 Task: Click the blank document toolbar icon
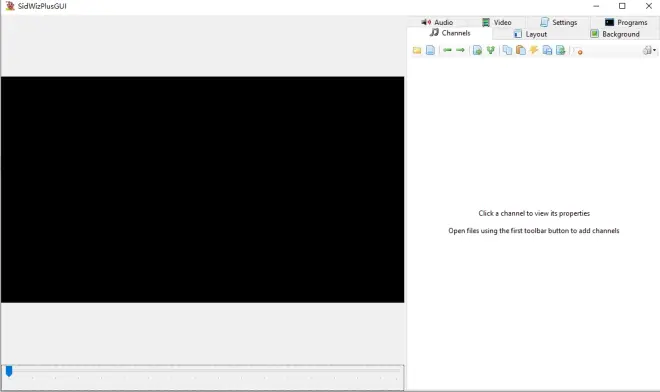(430, 51)
